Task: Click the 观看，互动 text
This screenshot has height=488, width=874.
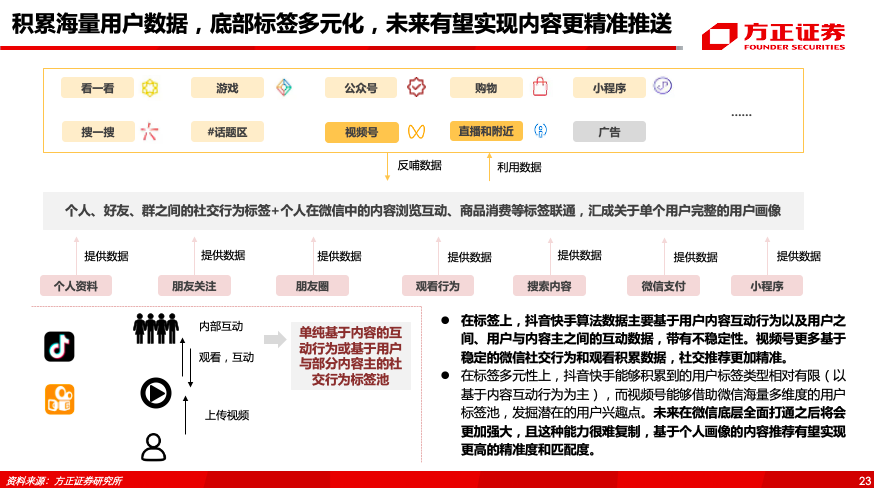Action: click(x=226, y=357)
